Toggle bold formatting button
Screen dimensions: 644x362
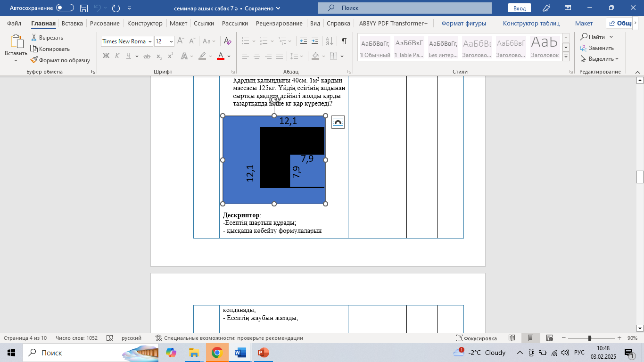[x=106, y=56]
